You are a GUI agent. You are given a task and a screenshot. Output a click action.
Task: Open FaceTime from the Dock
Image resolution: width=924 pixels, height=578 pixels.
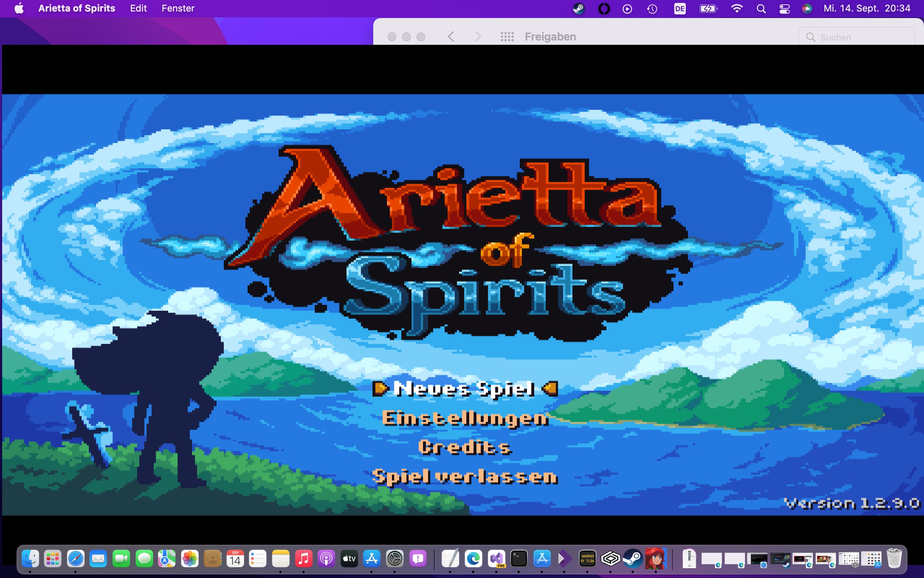[x=121, y=559]
